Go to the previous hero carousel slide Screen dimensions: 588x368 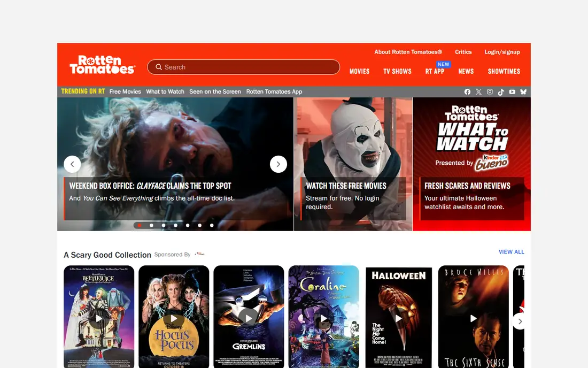(x=72, y=164)
